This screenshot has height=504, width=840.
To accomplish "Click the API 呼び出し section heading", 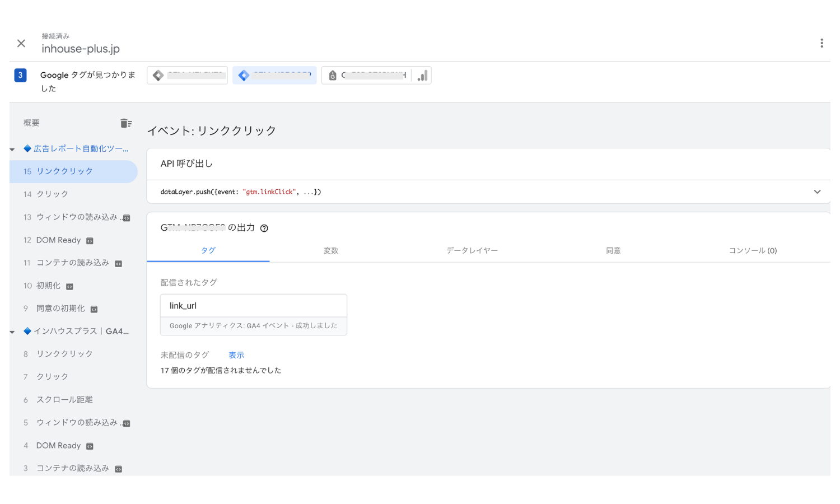I will point(186,164).
